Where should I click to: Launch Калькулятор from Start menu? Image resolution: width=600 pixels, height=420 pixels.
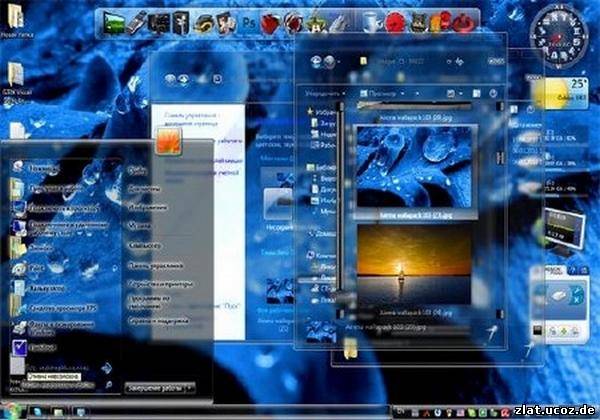coord(38,288)
